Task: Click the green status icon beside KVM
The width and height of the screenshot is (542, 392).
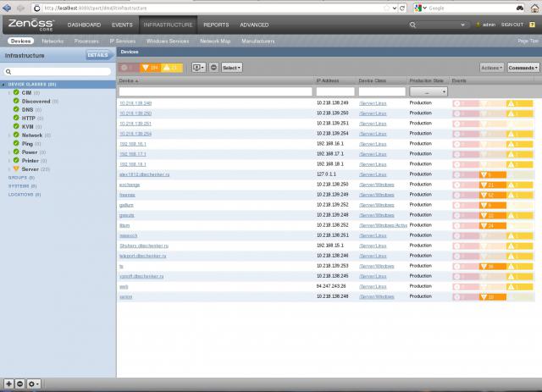Action: pyautogui.click(x=16, y=126)
